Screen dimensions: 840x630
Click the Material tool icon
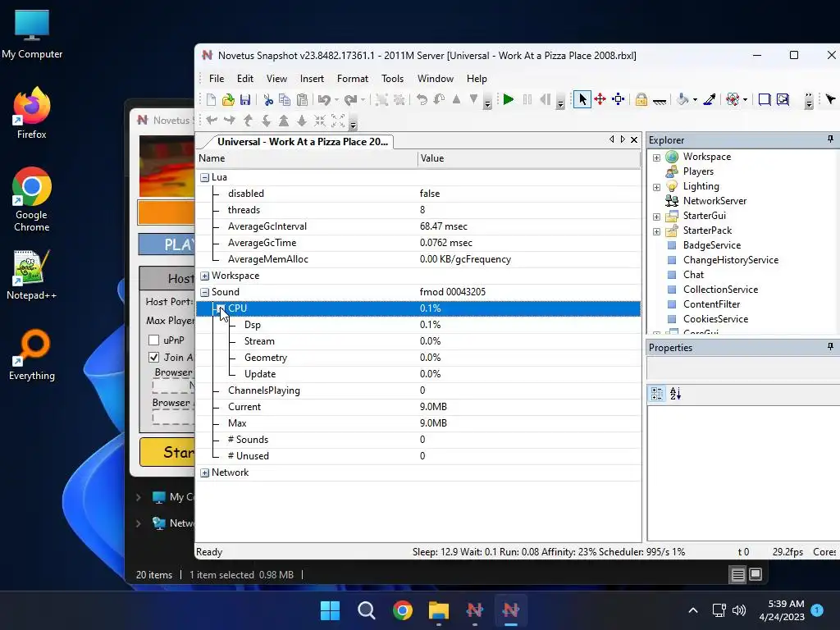tap(733, 99)
